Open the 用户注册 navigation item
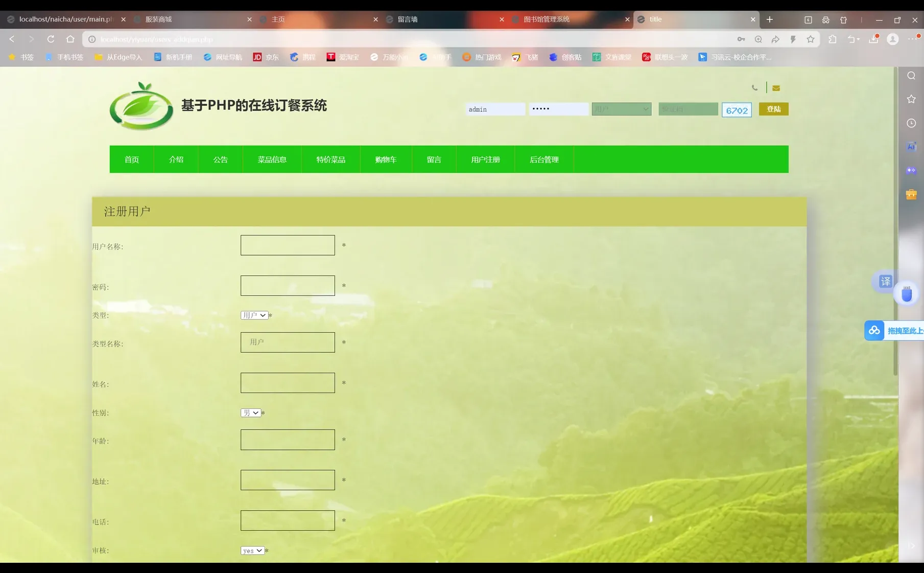 (x=485, y=159)
